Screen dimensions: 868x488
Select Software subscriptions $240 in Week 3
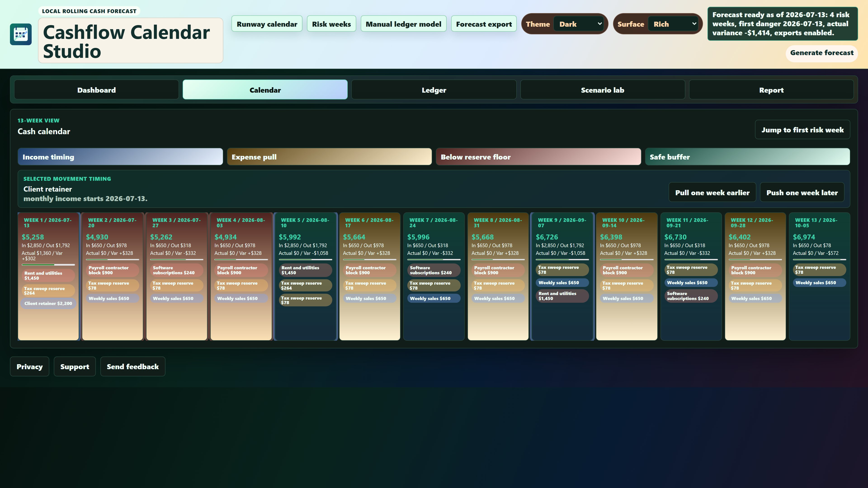pos(177,270)
